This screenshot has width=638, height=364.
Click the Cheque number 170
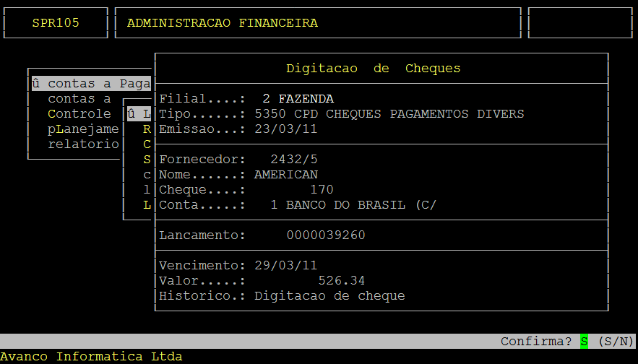(x=322, y=190)
